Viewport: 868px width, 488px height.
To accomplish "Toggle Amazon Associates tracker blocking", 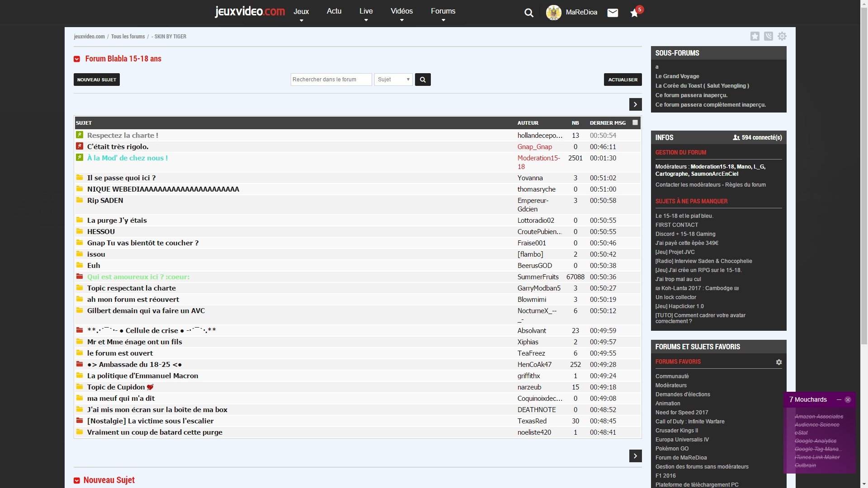I will [818, 417].
